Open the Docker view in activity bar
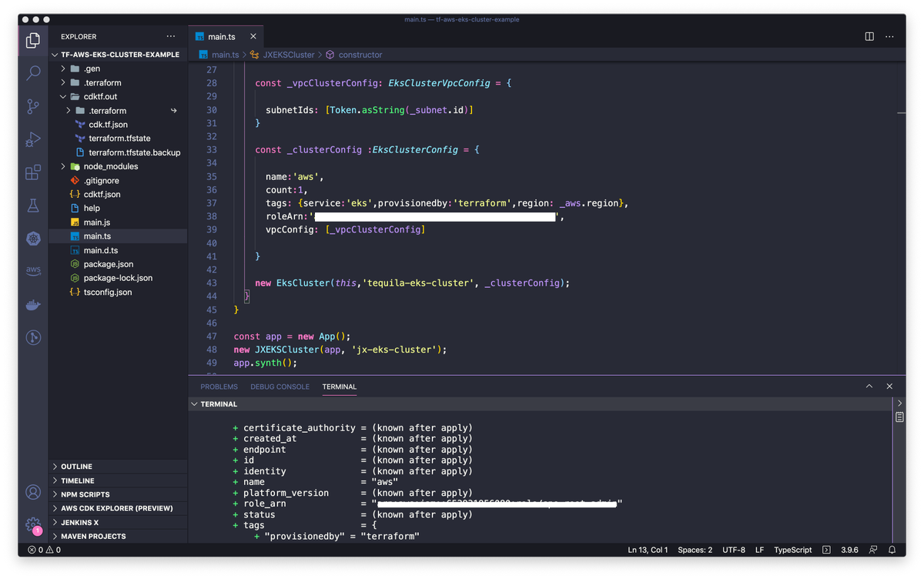The height and width of the screenshot is (579, 924). [33, 305]
